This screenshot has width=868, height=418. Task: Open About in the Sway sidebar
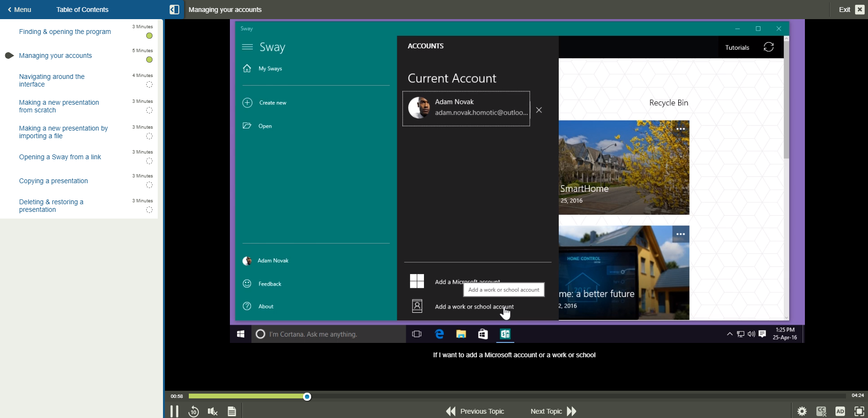pos(258,306)
